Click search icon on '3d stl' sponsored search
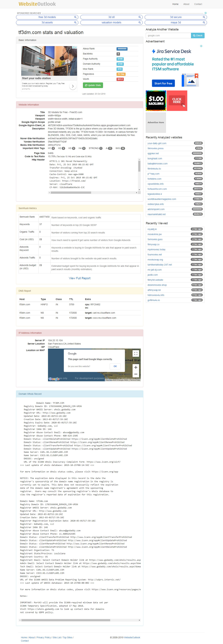The width and height of the screenshot is (223, 644). tap(139, 17)
